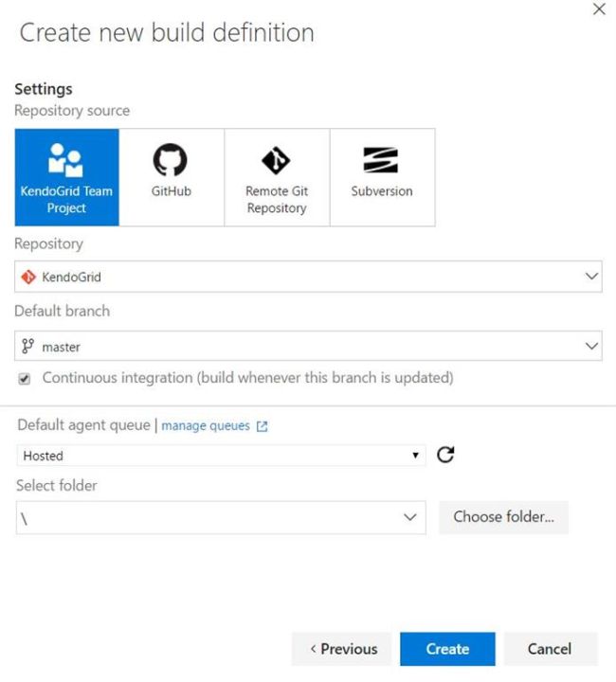The height and width of the screenshot is (682, 616).
Task: Open the Default branch dropdown arrow
Action: 591,346
